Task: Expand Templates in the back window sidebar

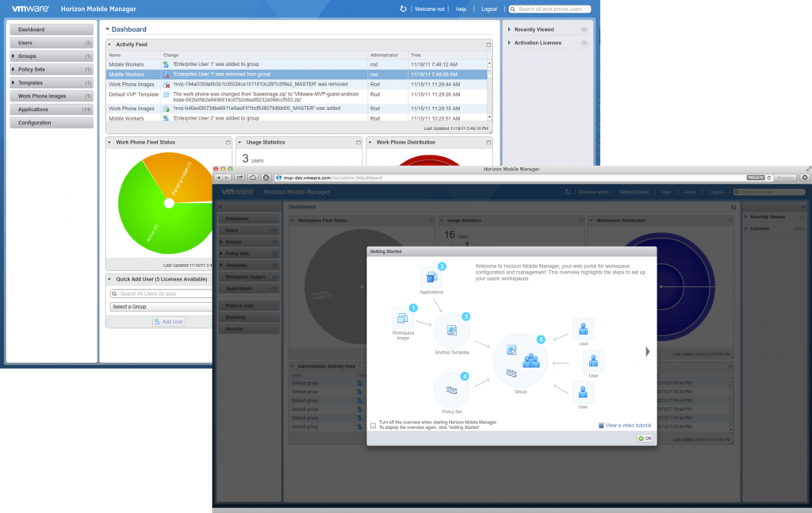Action: (13, 82)
